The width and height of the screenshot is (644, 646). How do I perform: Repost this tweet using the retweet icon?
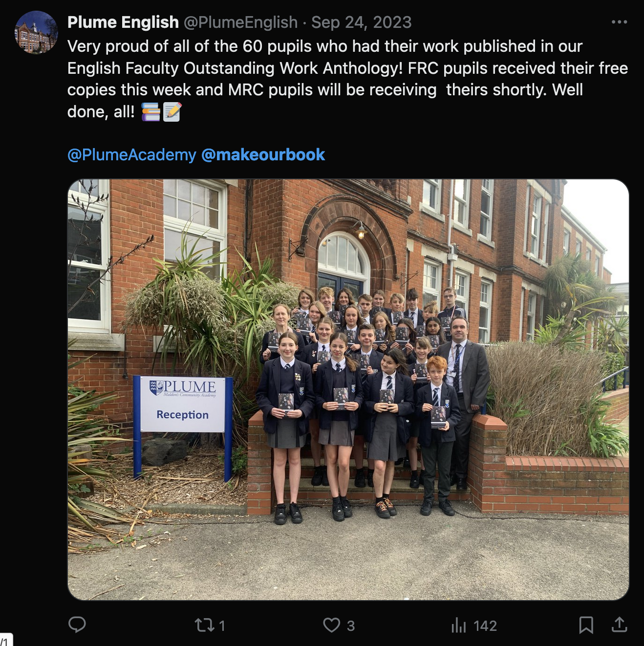pos(203,625)
